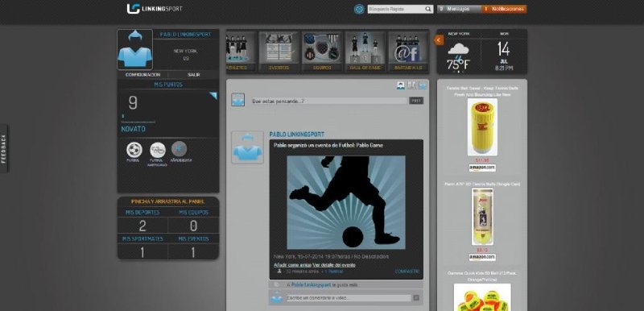Click the LinkingSport logo
The width and height of the screenshot is (644, 311).
click(155, 9)
